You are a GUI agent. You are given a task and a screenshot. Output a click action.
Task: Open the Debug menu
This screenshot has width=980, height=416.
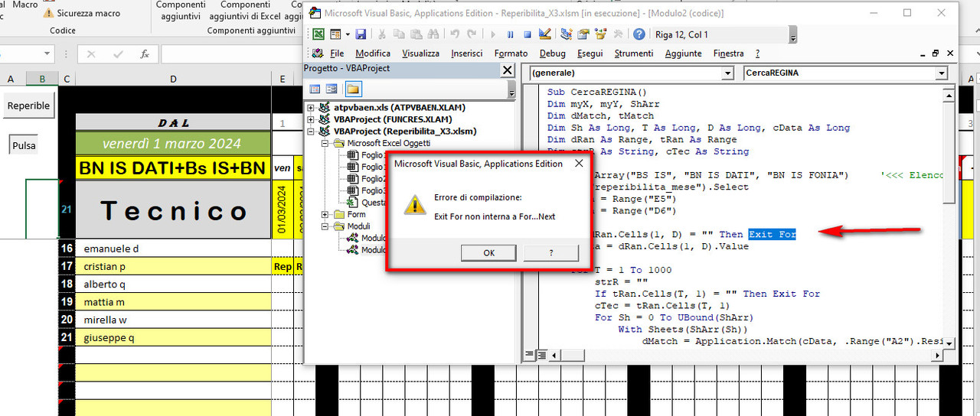tap(553, 54)
